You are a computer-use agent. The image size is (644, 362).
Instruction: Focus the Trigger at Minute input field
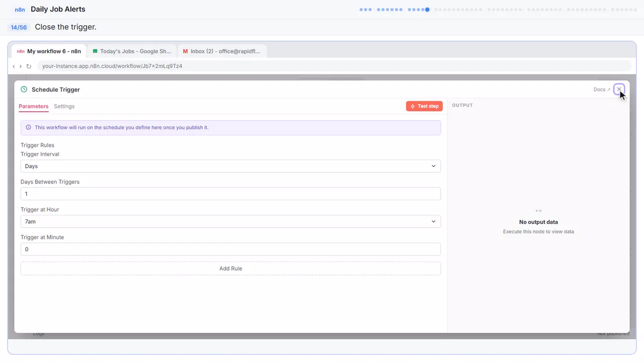tap(230, 249)
